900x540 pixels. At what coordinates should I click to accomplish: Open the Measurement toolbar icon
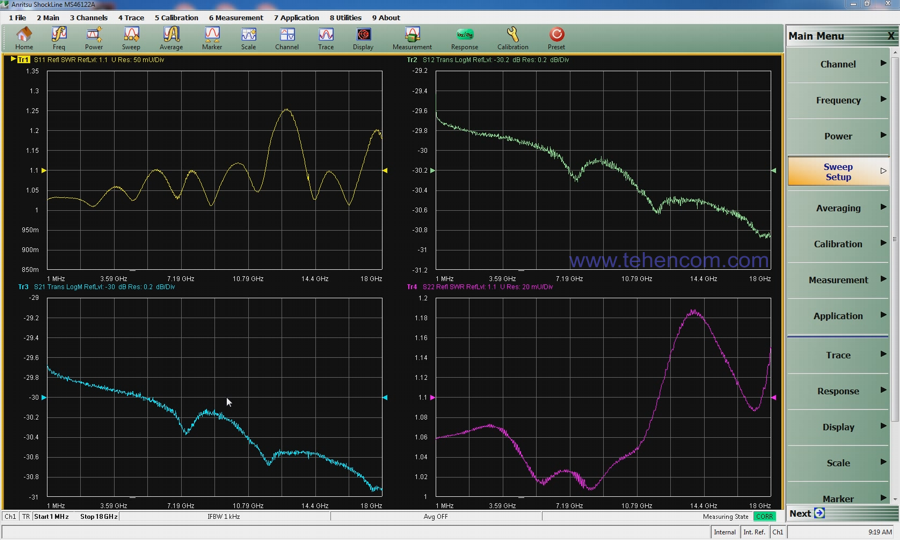(x=412, y=38)
